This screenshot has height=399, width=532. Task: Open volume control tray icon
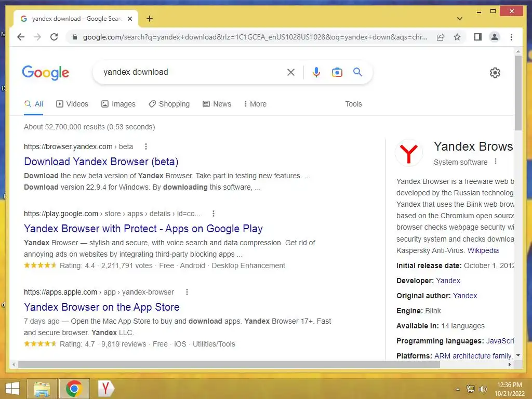(483, 389)
